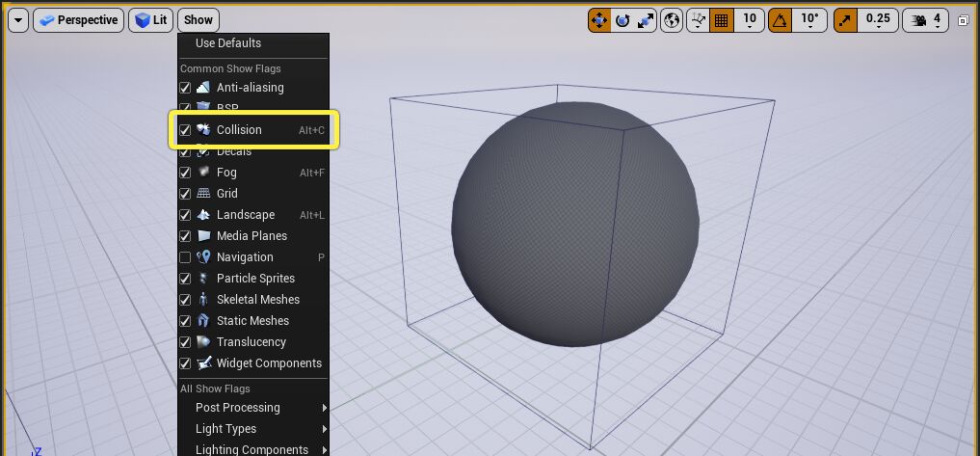Toggle scale snapping icon
The image size is (980, 456).
point(846,20)
